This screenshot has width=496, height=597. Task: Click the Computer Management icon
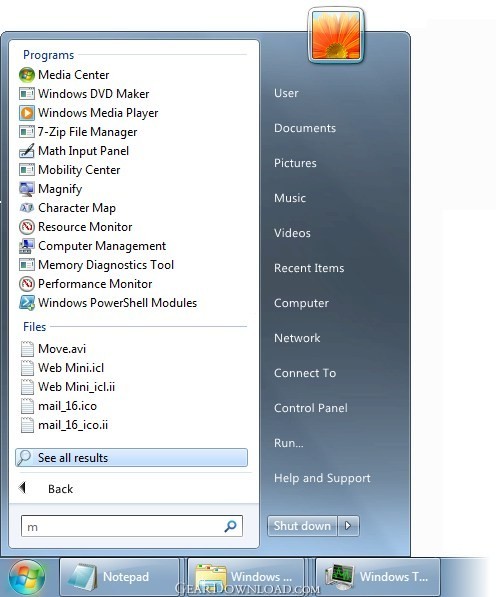click(x=27, y=246)
